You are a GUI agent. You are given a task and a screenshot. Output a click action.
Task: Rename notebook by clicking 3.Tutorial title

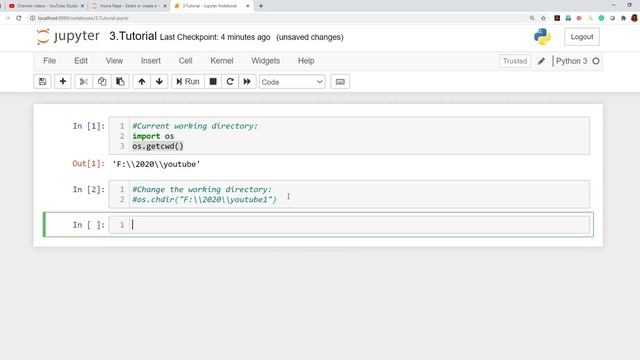pos(133,36)
